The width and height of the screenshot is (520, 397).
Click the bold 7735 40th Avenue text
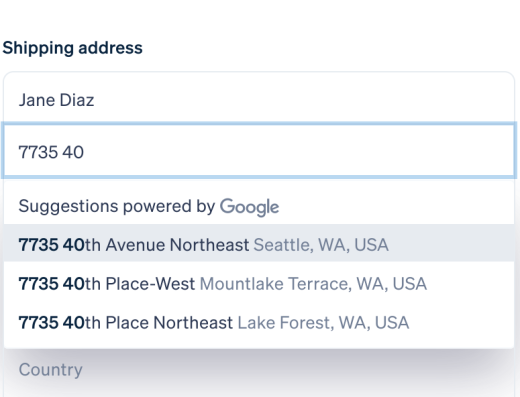coord(92,245)
